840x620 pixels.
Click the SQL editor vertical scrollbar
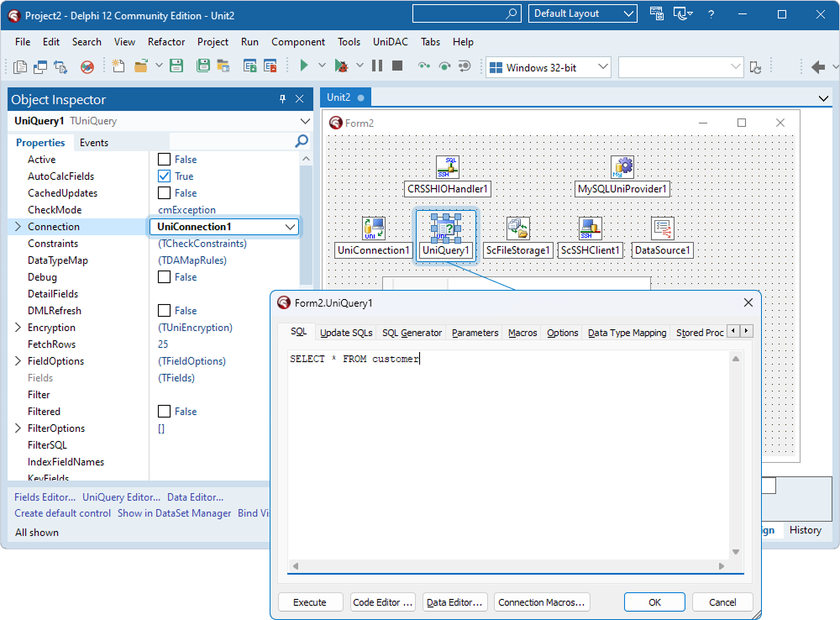pos(736,455)
